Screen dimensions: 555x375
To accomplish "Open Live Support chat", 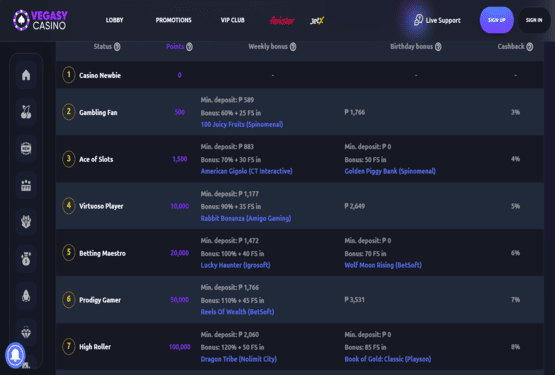I will [x=437, y=20].
